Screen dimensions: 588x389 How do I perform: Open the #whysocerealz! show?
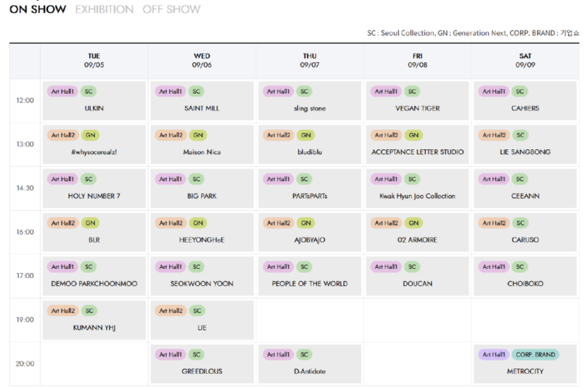(94, 144)
